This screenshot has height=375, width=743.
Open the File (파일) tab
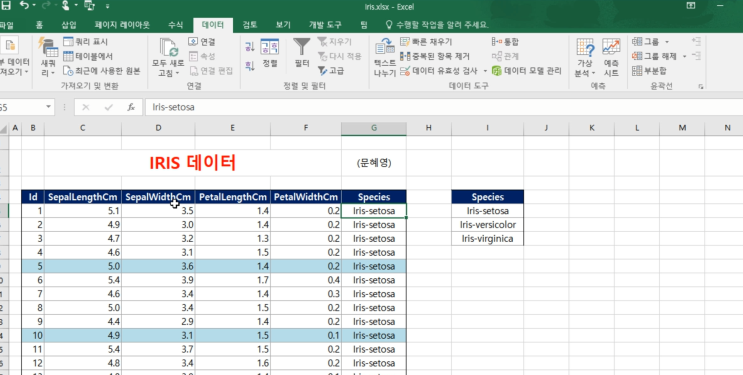(x=7, y=25)
